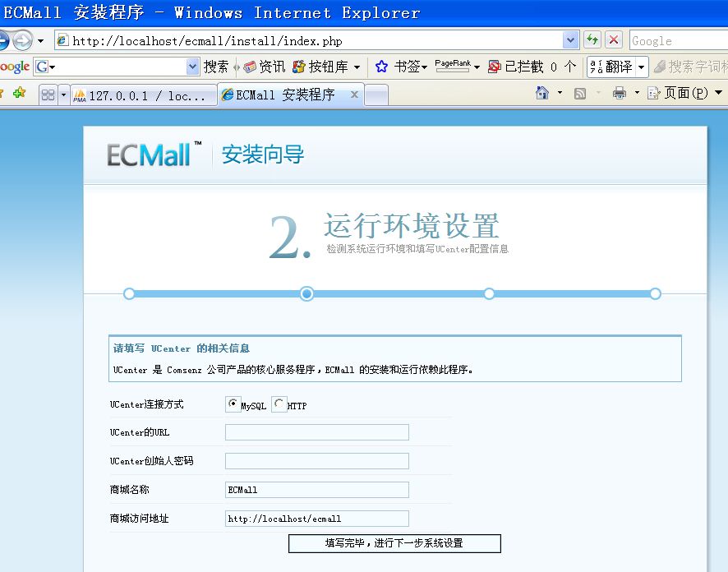
Task: Switch to the 127.0.0.1 / loc... tab
Action: (144, 95)
